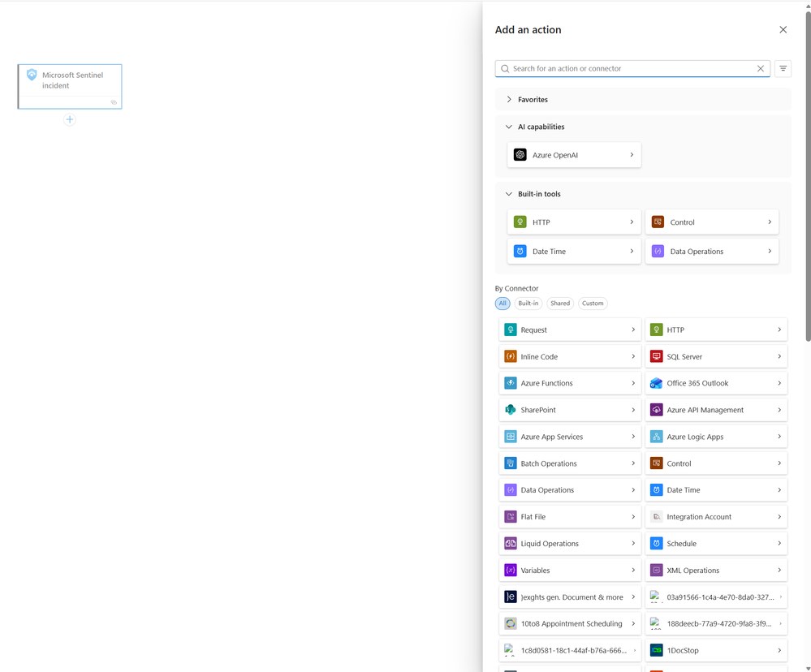The width and height of the screenshot is (811, 672).
Task: Close the Add an action panel
Action: click(x=783, y=29)
